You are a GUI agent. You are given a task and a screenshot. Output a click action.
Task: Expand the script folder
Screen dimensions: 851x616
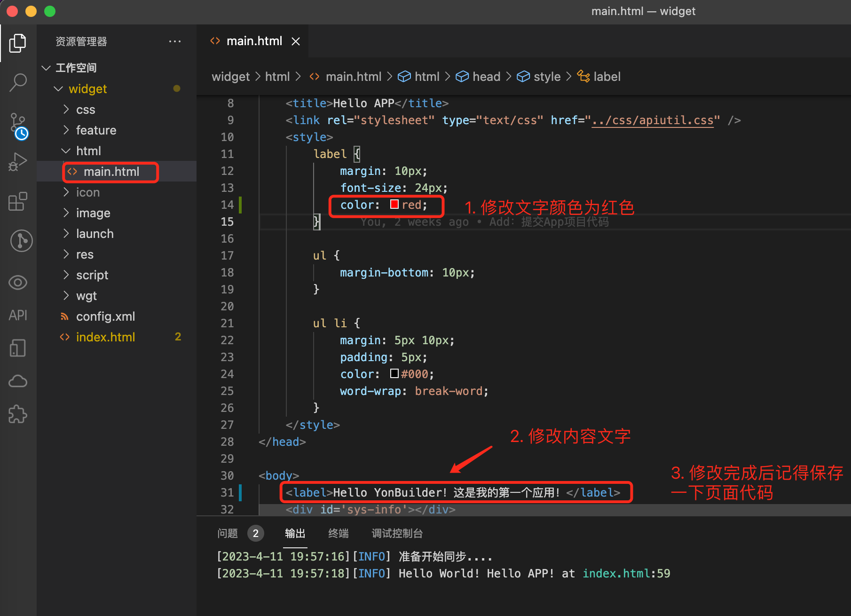(x=92, y=275)
